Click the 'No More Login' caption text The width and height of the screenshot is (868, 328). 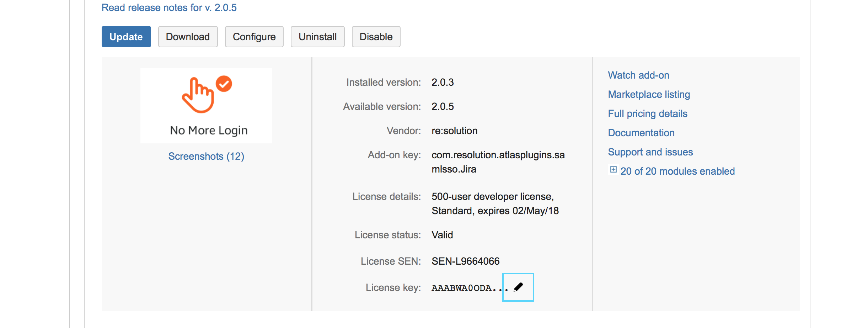tap(209, 130)
